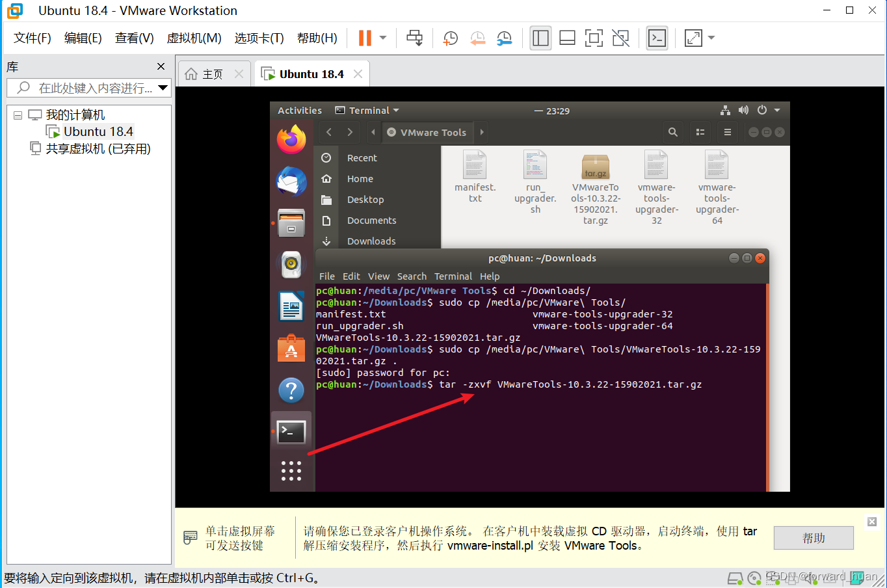Open LibreOffice Writer from the dock
This screenshot has height=588, width=887.
coord(291,306)
